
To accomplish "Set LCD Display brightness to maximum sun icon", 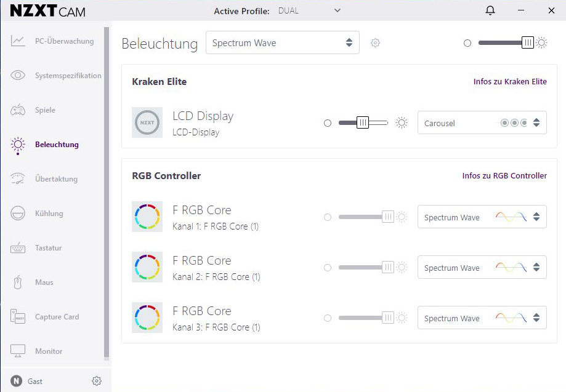I will tap(402, 123).
